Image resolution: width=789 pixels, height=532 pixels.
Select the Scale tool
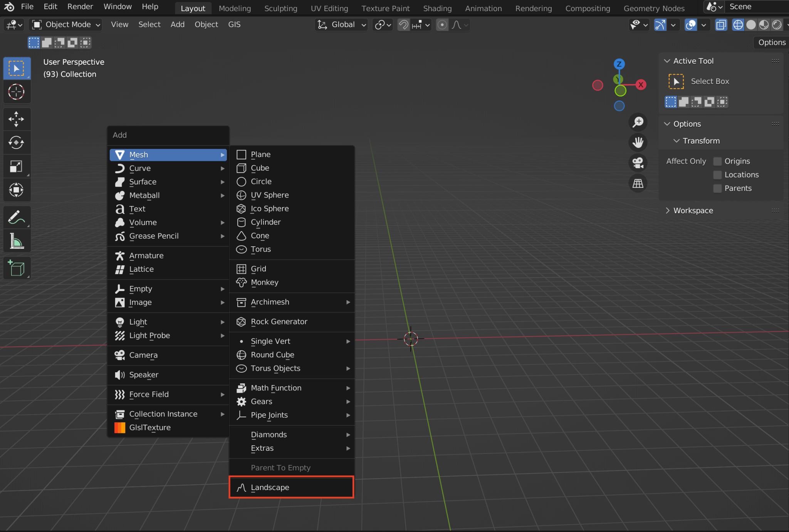click(17, 166)
